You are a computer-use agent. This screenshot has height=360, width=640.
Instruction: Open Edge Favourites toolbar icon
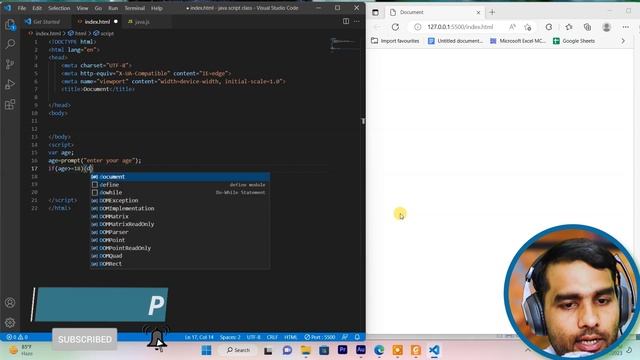click(569, 27)
